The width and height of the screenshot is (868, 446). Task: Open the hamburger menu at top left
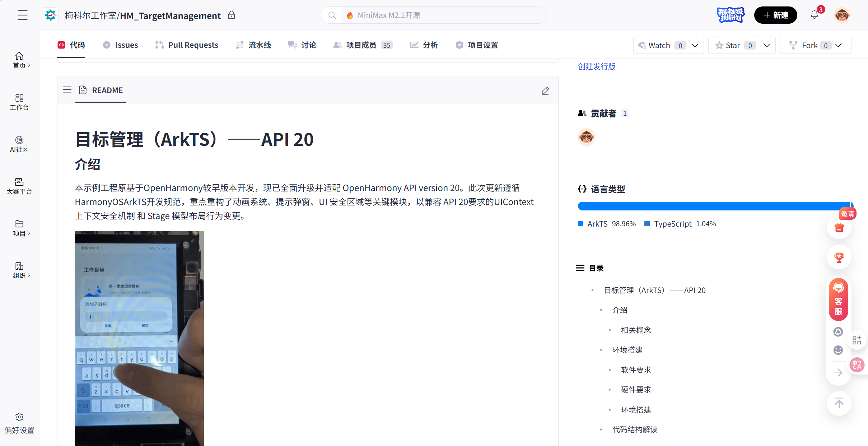22,15
